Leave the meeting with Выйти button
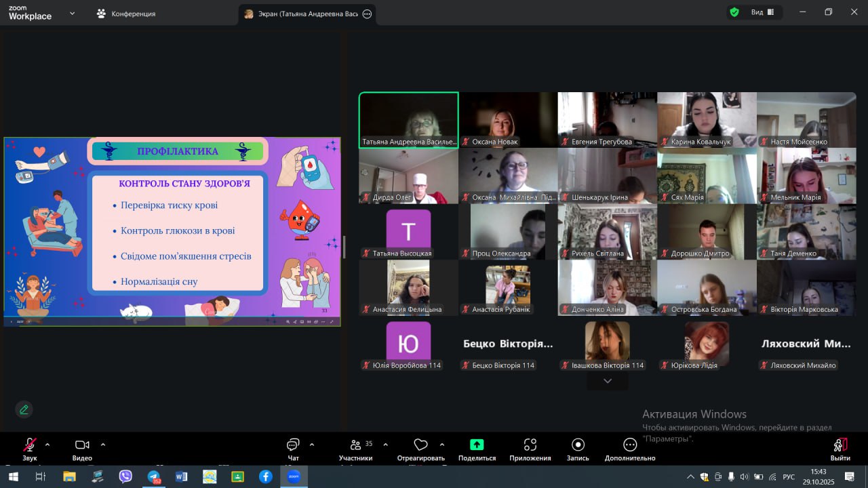This screenshot has height=488, width=868. pyautogui.click(x=840, y=449)
